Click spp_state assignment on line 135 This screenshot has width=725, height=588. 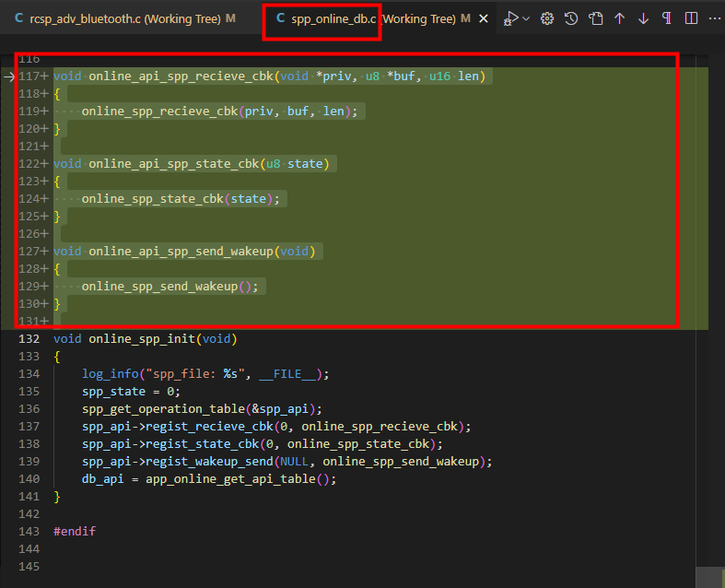point(113,392)
